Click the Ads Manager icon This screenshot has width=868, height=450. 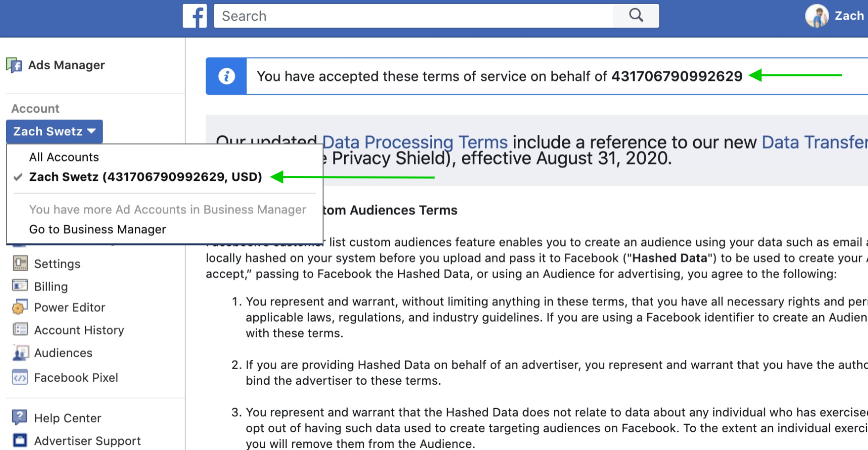[x=14, y=65]
